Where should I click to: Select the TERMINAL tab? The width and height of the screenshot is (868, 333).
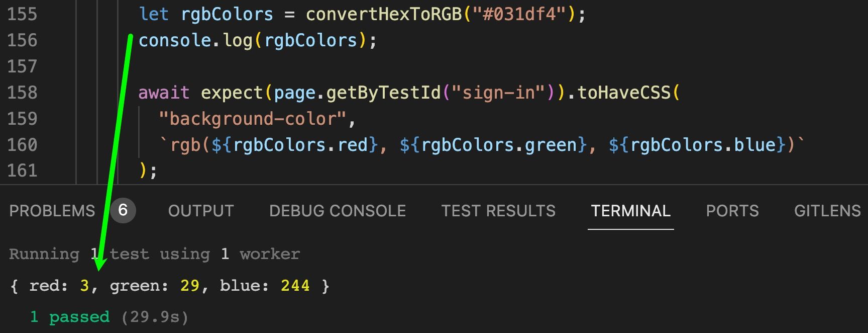click(631, 211)
